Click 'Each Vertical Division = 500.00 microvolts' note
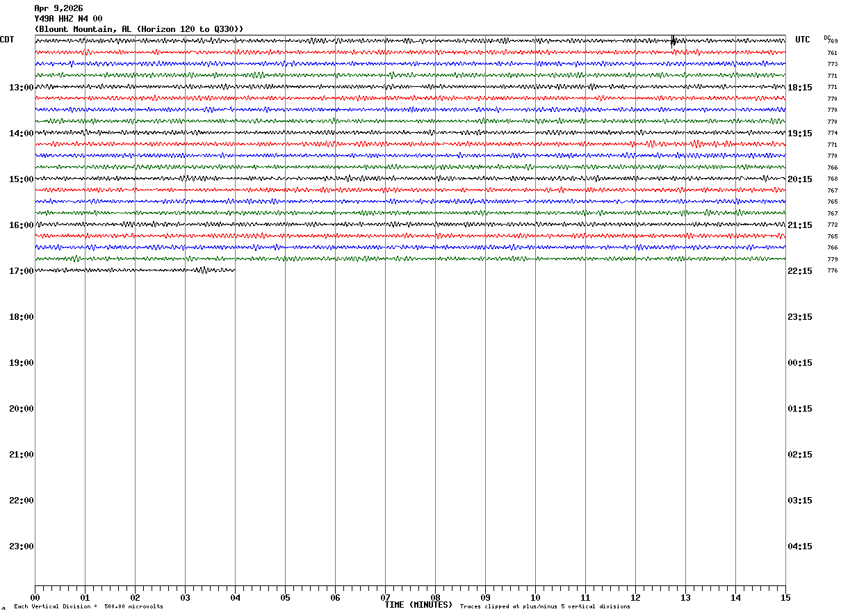The image size is (841, 616). point(88,607)
